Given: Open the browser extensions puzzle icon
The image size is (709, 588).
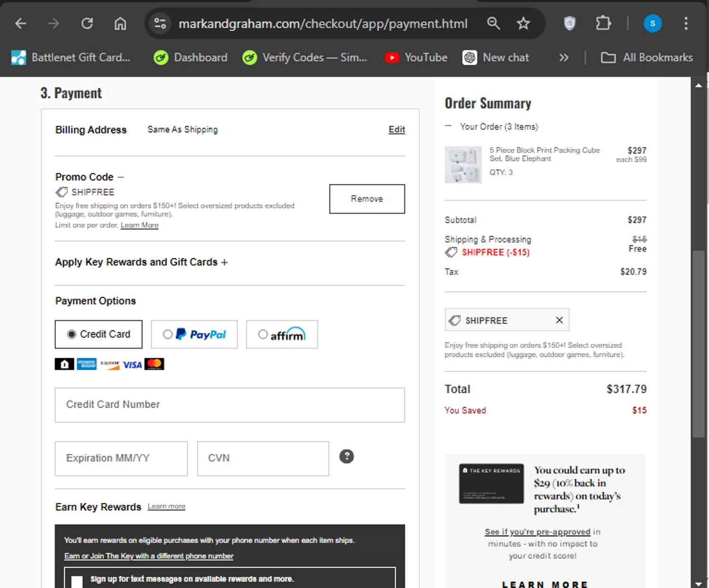Looking at the screenshot, I should click(603, 23).
